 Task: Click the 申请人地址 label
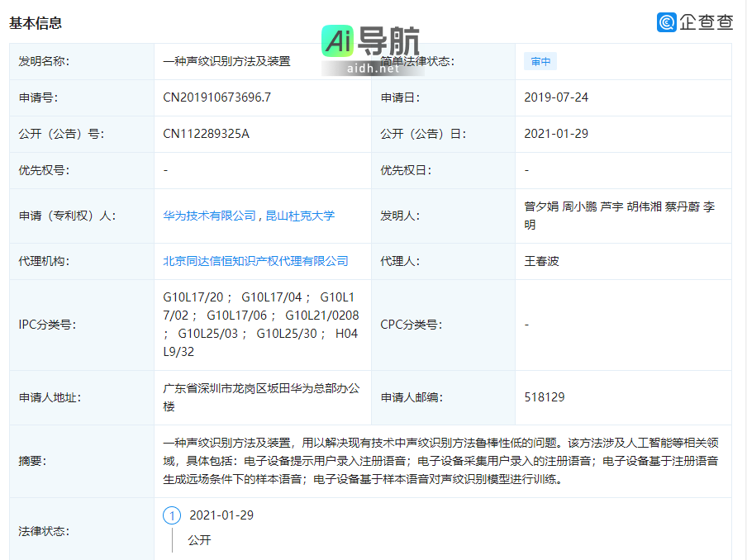tap(50, 397)
